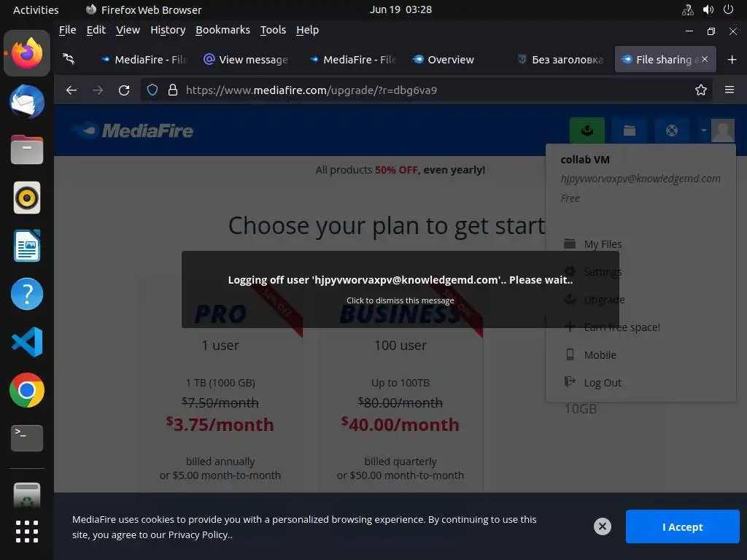747x560 pixels.
Task: Click the padlock site security icon
Action: pos(173,90)
